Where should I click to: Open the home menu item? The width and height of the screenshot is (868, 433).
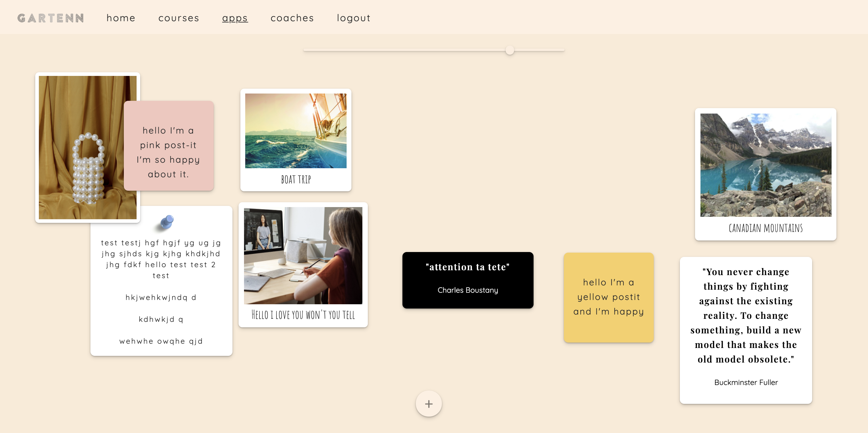tap(120, 18)
